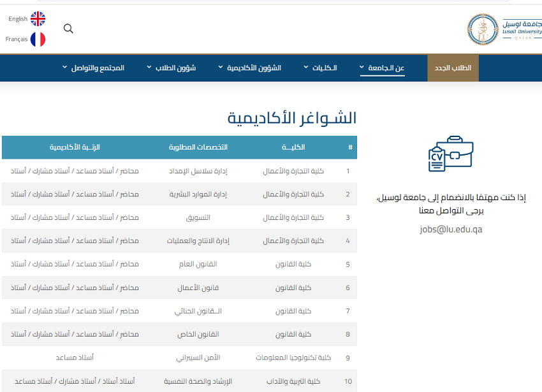542x392 pixels.
Task: Click the jobs@lu.edu.qa email address
Action: pos(451,229)
